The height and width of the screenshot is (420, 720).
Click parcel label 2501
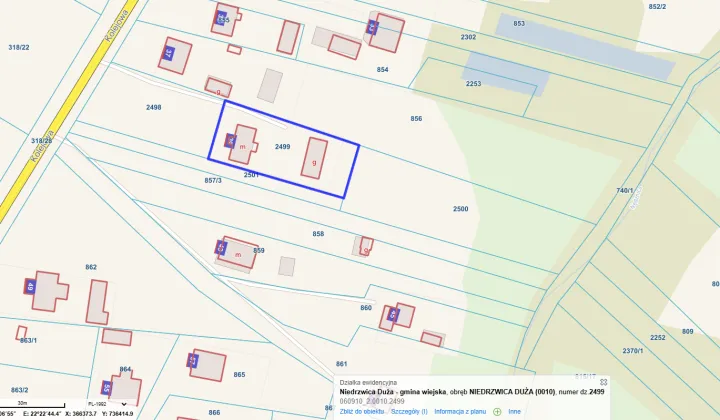(251, 175)
